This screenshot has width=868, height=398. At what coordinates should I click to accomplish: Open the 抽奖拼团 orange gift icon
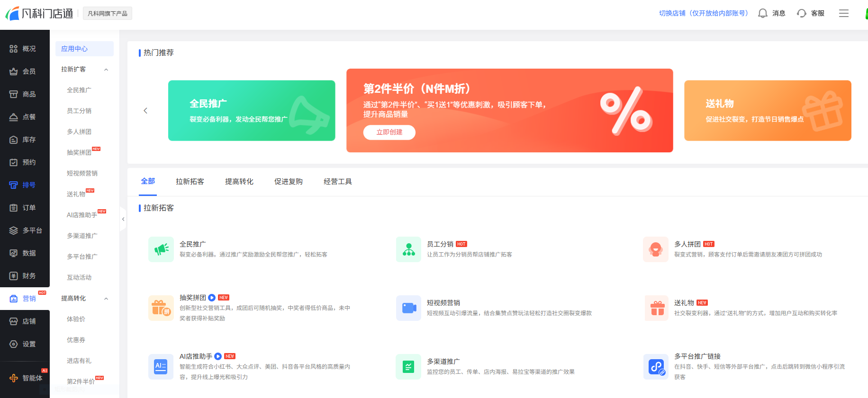pyautogui.click(x=161, y=308)
